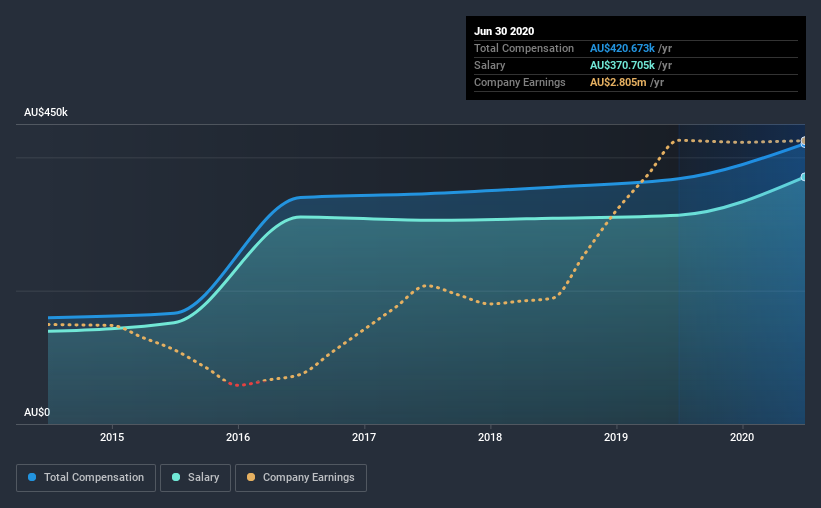821x508 pixels.
Task: Toggle the Total Compensation legend button
Action: [x=86, y=478]
